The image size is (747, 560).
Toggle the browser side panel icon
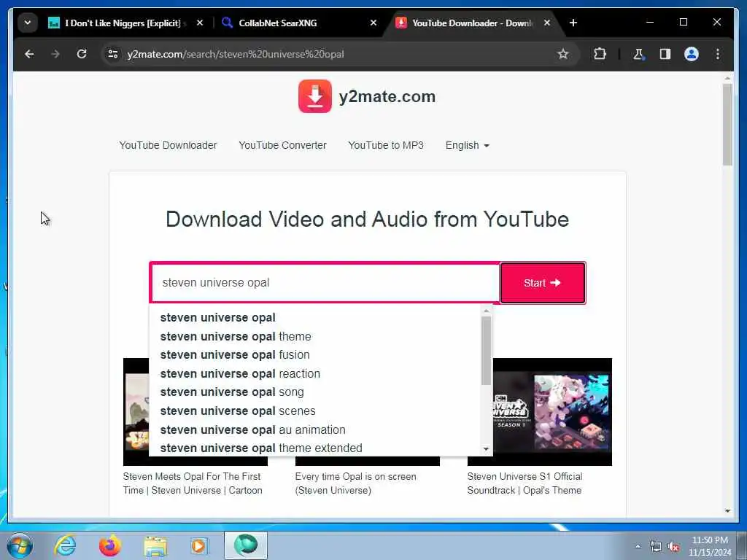click(665, 54)
